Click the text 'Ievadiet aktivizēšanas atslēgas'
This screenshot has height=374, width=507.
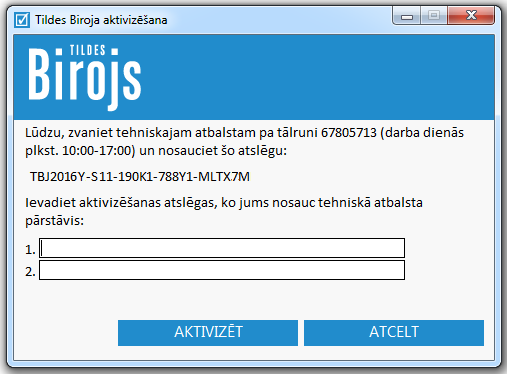pyautogui.click(x=120, y=203)
